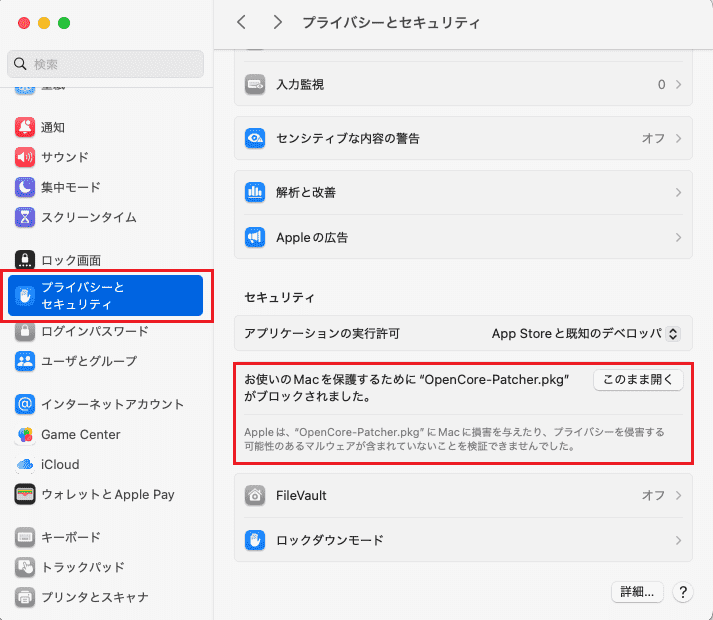The height and width of the screenshot is (620, 713).
Task: Click the FileVault house icon
Action: (255, 495)
